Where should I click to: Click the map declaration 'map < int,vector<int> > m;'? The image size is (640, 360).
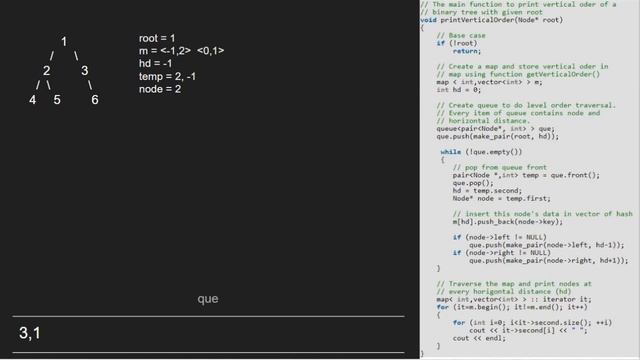tap(489, 82)
